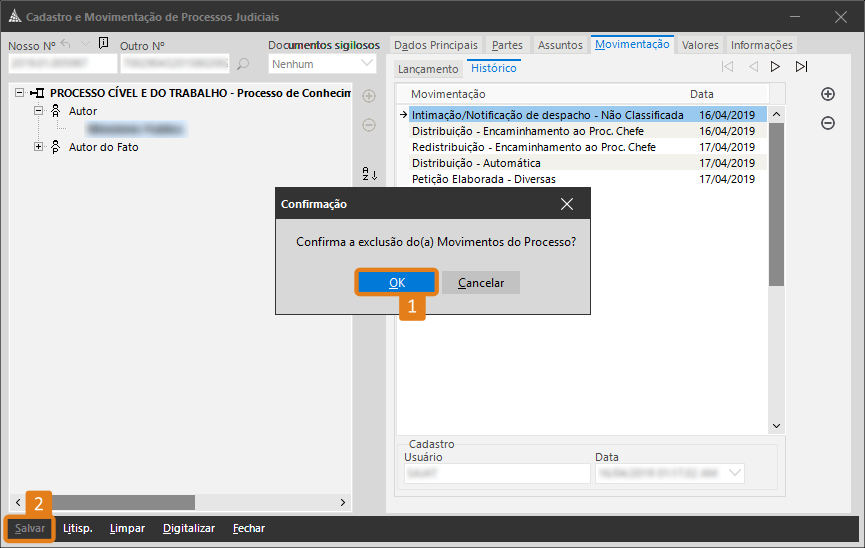
Task: Click the search magnifier beside Outro Nº
Action: pos(243,65)
